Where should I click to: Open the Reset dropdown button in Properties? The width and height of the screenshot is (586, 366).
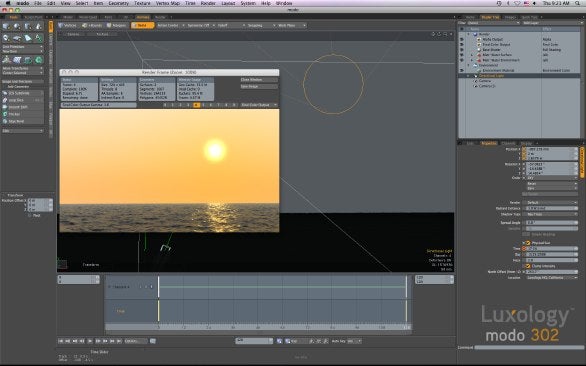point(552,184)
